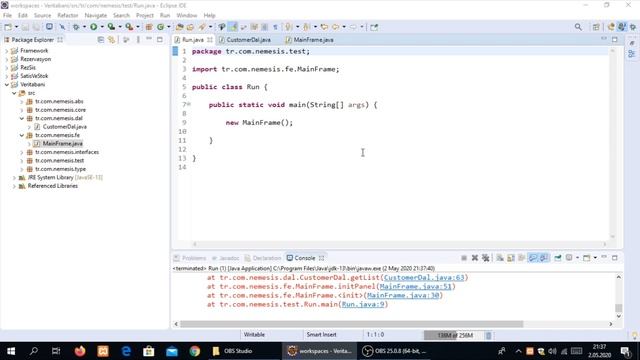Open Google Chrome from the taskbar

[195, 351]
